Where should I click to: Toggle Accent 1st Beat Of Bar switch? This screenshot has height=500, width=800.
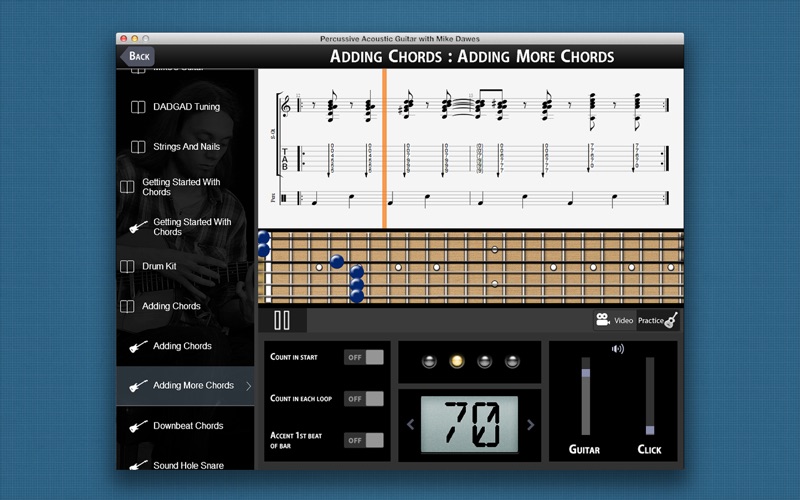(364, 440)
